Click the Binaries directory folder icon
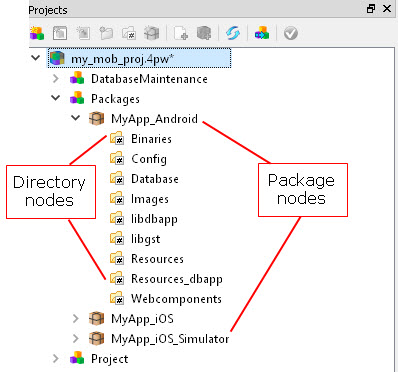This screenshot has width=398, height=372. 117,138
